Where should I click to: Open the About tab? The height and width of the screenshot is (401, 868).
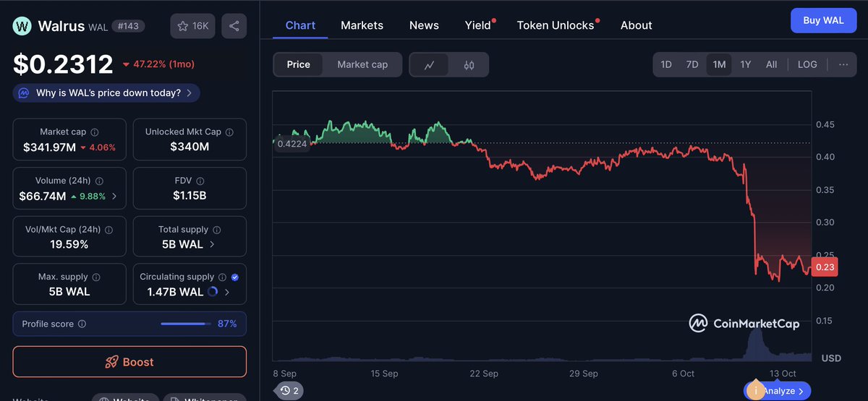[637, 25]
